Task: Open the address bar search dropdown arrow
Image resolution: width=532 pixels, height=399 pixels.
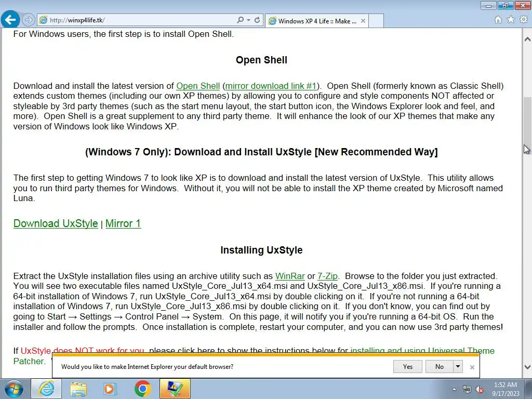Action: [x=249, y=20]
